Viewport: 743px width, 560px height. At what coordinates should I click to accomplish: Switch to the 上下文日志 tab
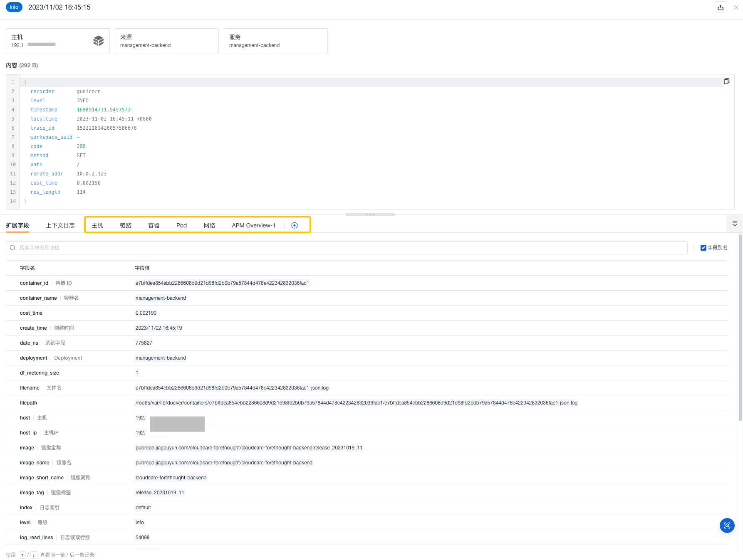(x=60, y=225)
